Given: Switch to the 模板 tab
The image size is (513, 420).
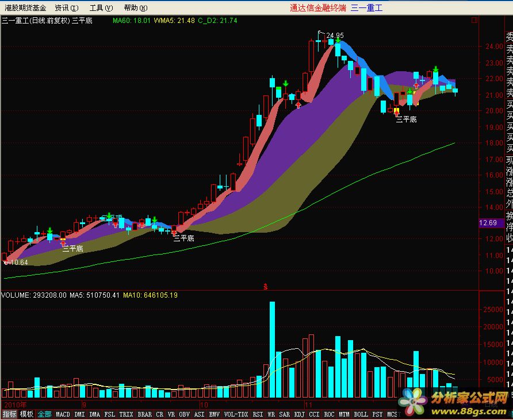Looking at the screenshot, I should click(26, 414).
